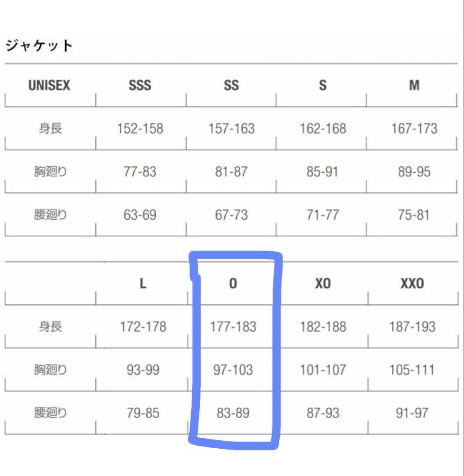Image resolution: width=464 pixels, height=476 pixels.
Task: Click the 187-193 height cell
Action: click(413, 327)
